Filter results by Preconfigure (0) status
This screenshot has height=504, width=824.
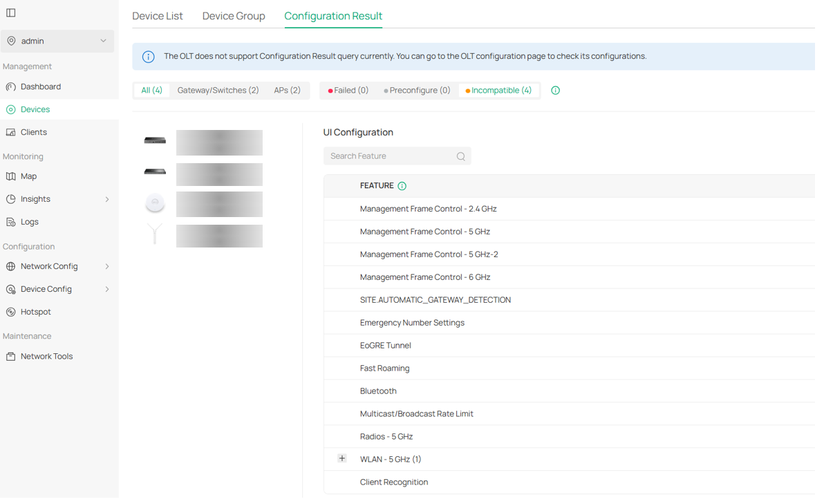click(x=417, y=91)
